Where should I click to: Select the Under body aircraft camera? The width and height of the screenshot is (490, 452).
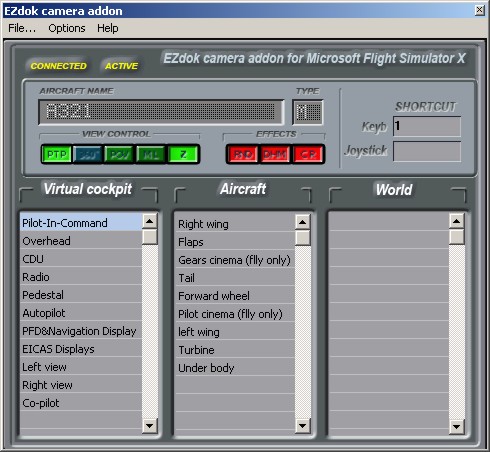point(235,368)
